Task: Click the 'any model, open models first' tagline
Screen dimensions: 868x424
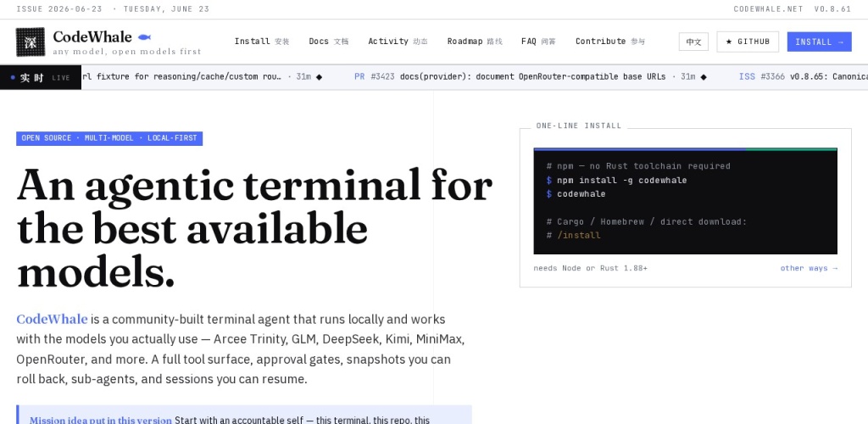Action: pos(127,52)
